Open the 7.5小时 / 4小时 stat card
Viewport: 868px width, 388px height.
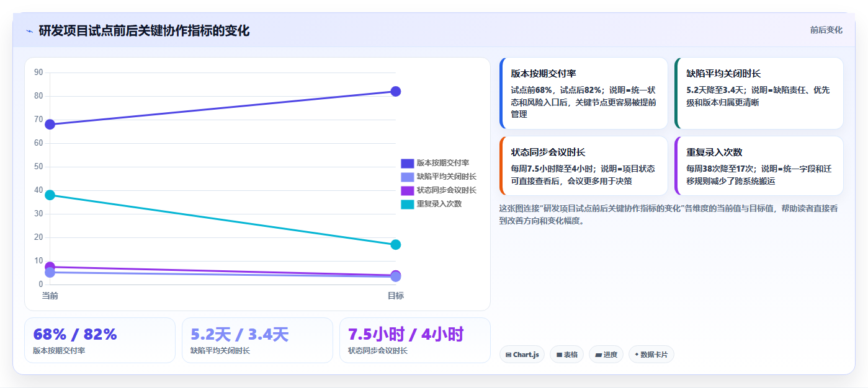tap(415, 340)
